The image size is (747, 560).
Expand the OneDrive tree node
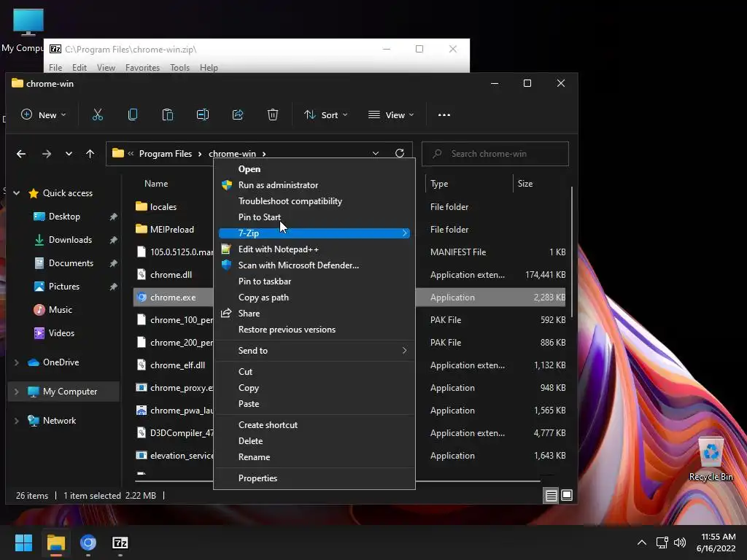tap(17, 362)
